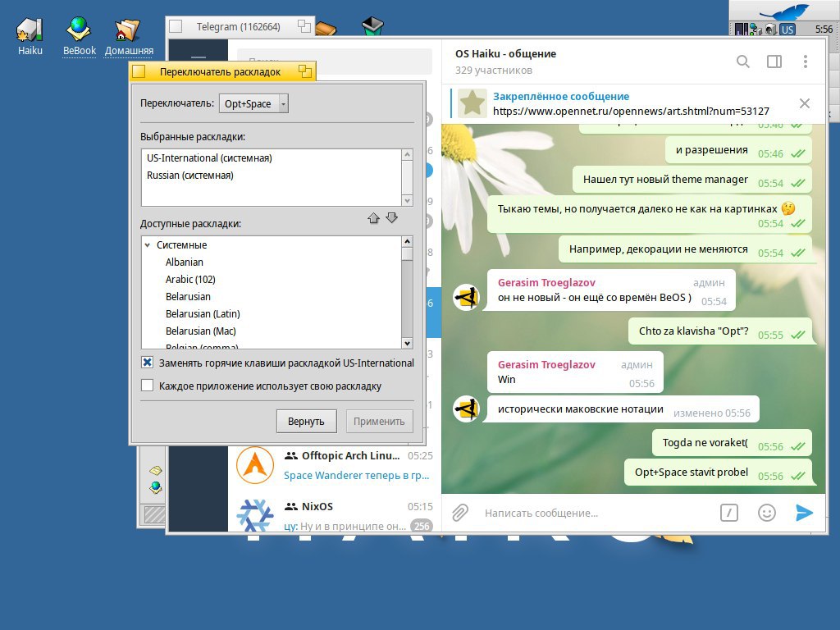Open the Offtopic Arch Linux chat avatar
This screenshot has width=840, height=630.
click(x=255, y=465)
